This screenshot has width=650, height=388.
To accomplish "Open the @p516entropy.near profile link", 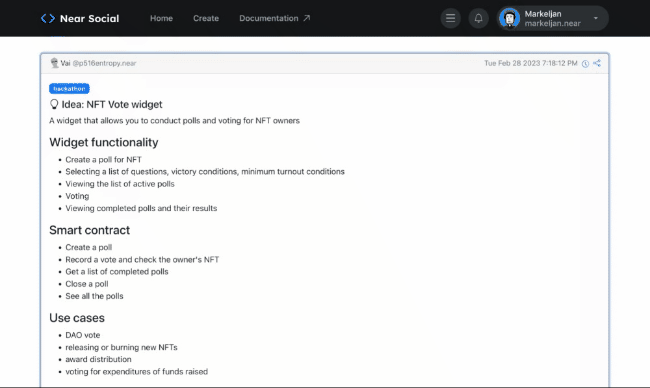I will (104, 63).
